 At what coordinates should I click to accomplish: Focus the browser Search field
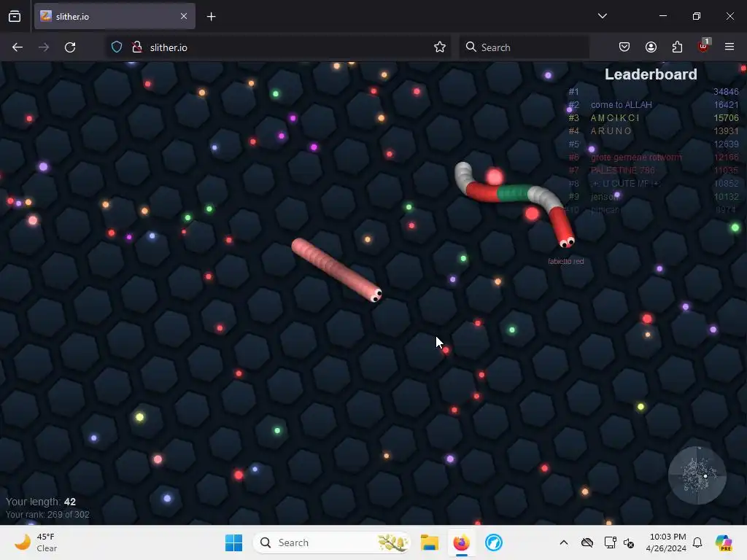click(x=524, y=47)
